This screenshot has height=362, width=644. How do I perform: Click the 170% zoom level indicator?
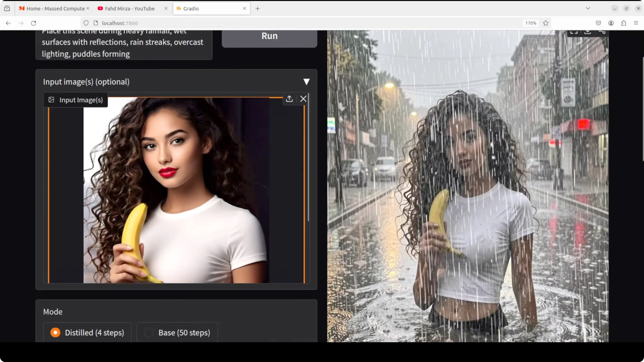coord(531,23)
